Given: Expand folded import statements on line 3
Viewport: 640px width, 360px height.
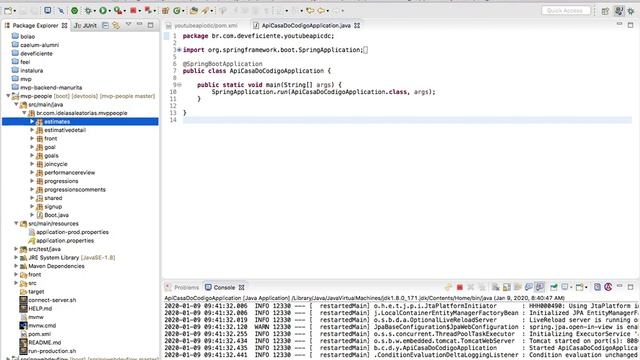Looking at the screenshot, I should point(179,50).
